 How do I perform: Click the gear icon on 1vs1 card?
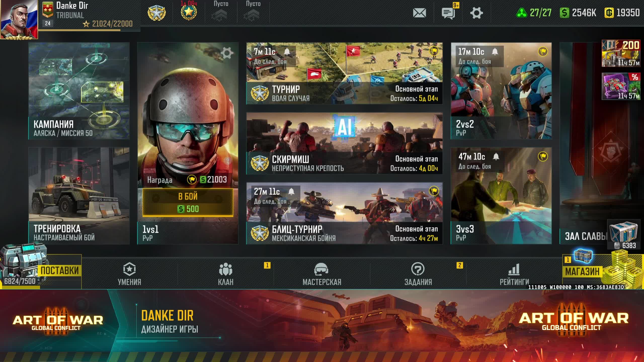click(x=227, y=53)
